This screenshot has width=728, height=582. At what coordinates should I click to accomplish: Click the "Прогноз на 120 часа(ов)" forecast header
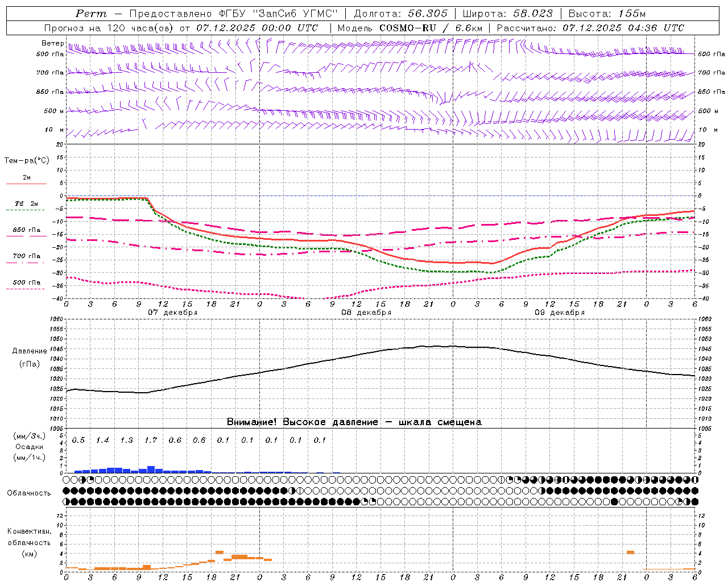click(x=110, y=28)
